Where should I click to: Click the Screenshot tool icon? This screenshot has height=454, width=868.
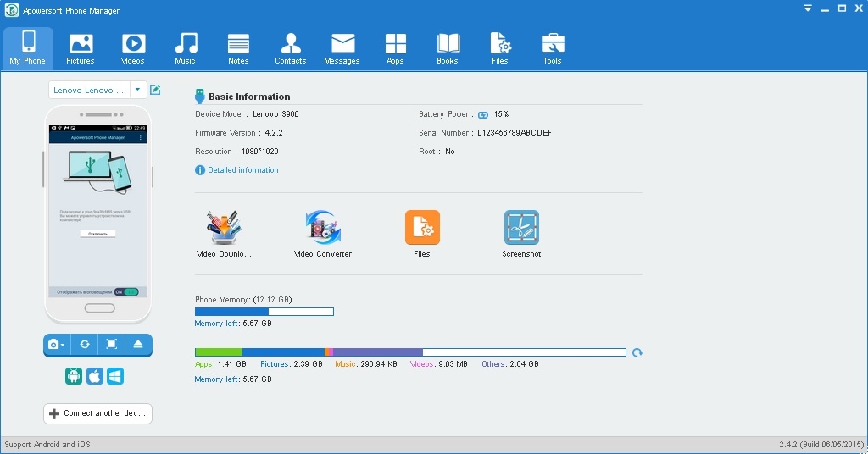click(x=521, y=228)
